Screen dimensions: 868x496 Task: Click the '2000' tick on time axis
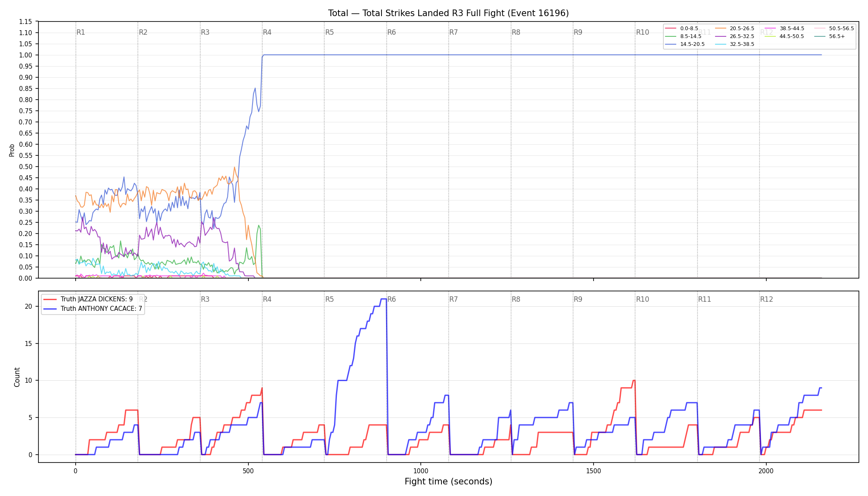766,471
